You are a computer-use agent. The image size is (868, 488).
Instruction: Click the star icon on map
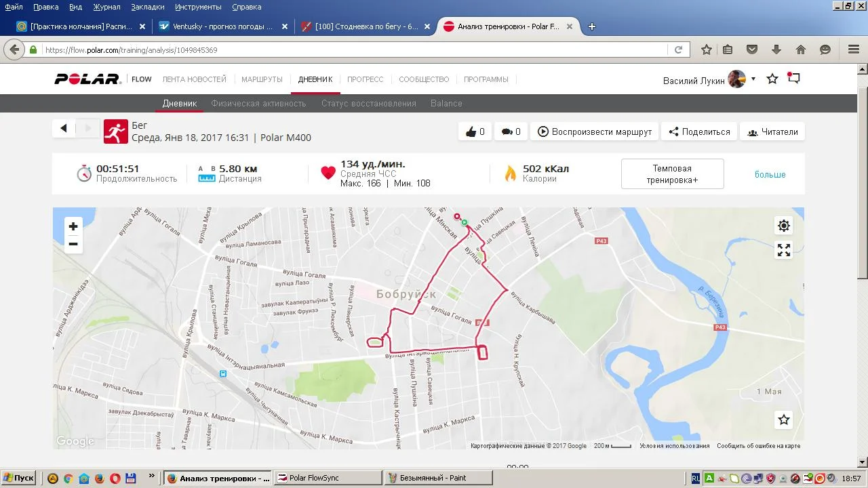pos(784,420)
